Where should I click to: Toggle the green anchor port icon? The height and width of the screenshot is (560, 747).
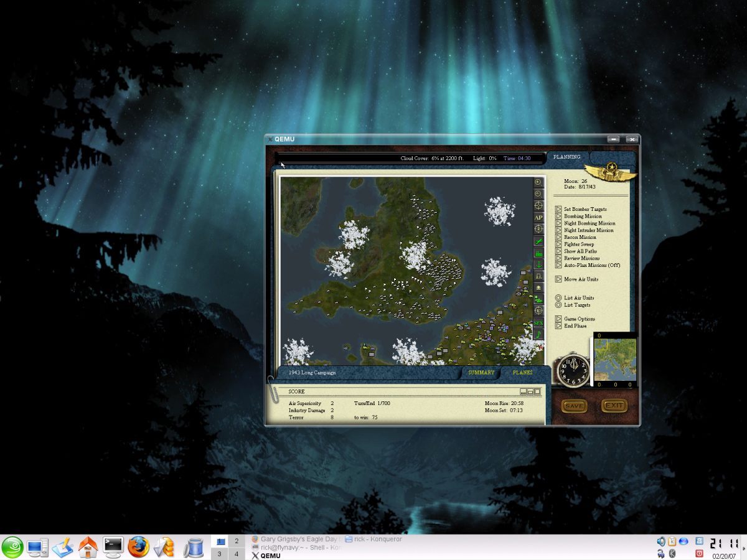click(x=538, y=264)
